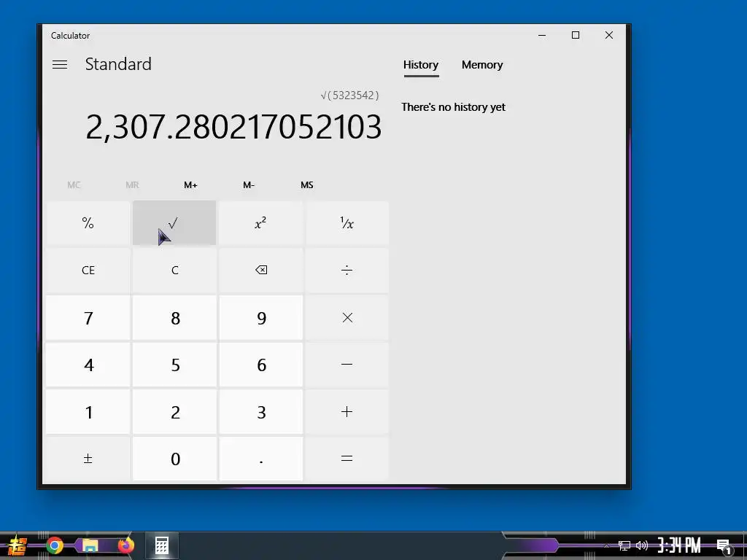Screen dimensions: 747x560
Task: Click the 3:34 PM taskbar clock
Action: [x=679, y=545]
